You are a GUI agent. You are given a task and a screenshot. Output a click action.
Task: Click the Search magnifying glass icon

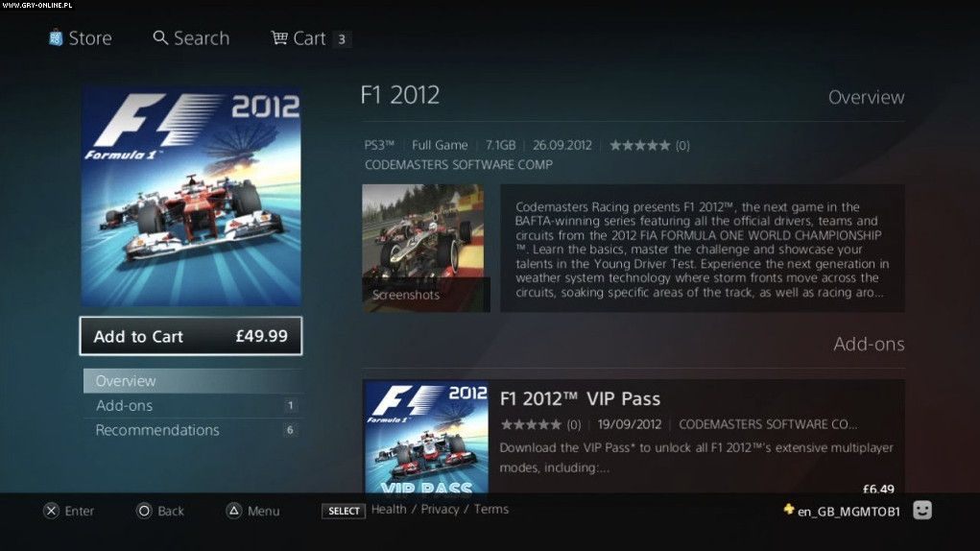(160, 37)
